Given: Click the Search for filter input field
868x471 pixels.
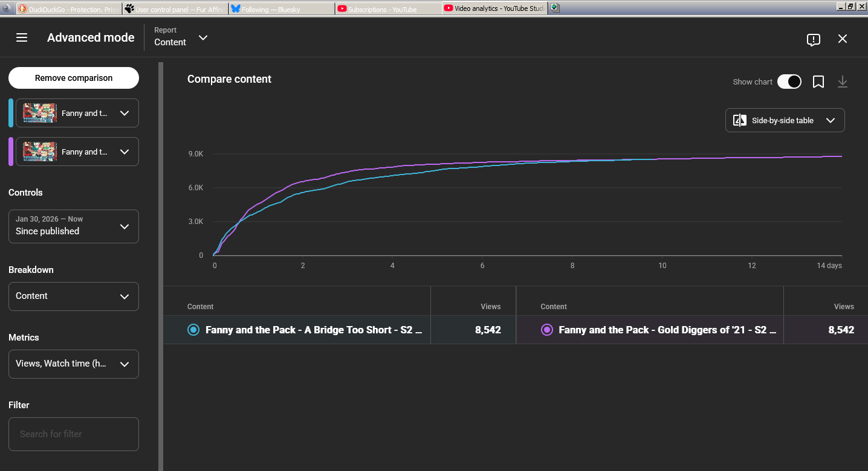Looking at the screenshot, I should point(74,434).
